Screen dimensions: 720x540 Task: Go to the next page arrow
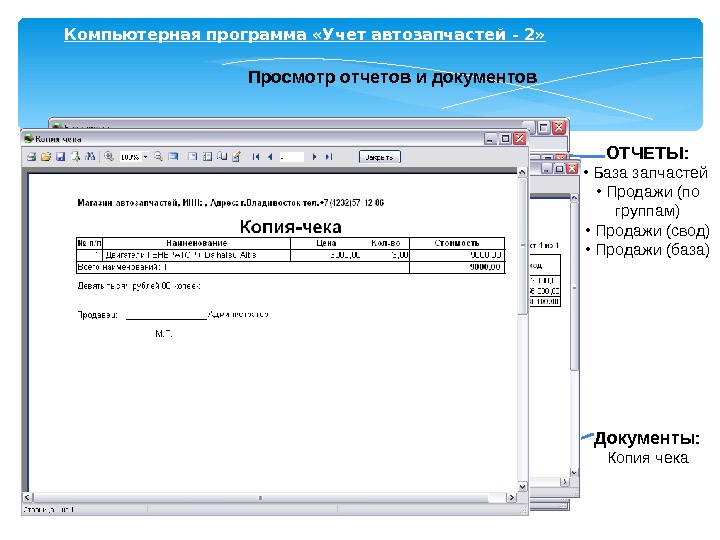[x=315, y=157]
